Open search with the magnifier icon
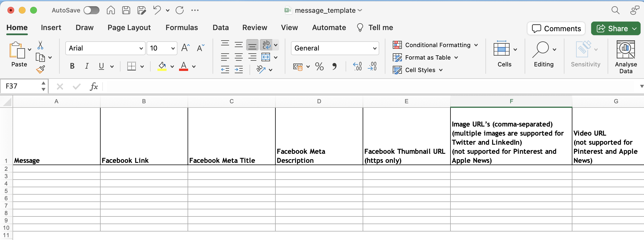644x240 pixels. [615, 10]
